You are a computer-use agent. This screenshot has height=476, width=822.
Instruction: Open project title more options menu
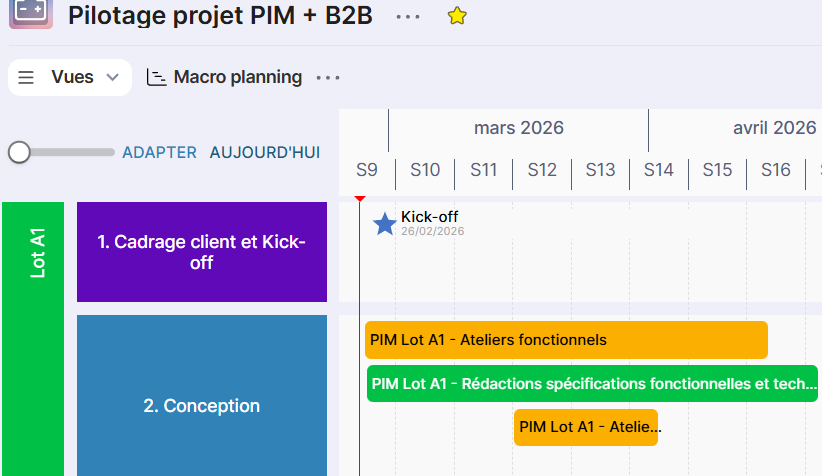[408, 17]
